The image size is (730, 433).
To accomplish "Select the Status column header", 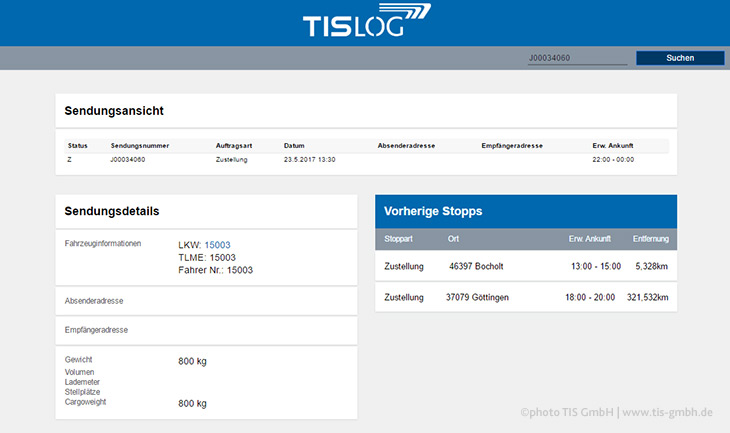I will pos(77,146).
